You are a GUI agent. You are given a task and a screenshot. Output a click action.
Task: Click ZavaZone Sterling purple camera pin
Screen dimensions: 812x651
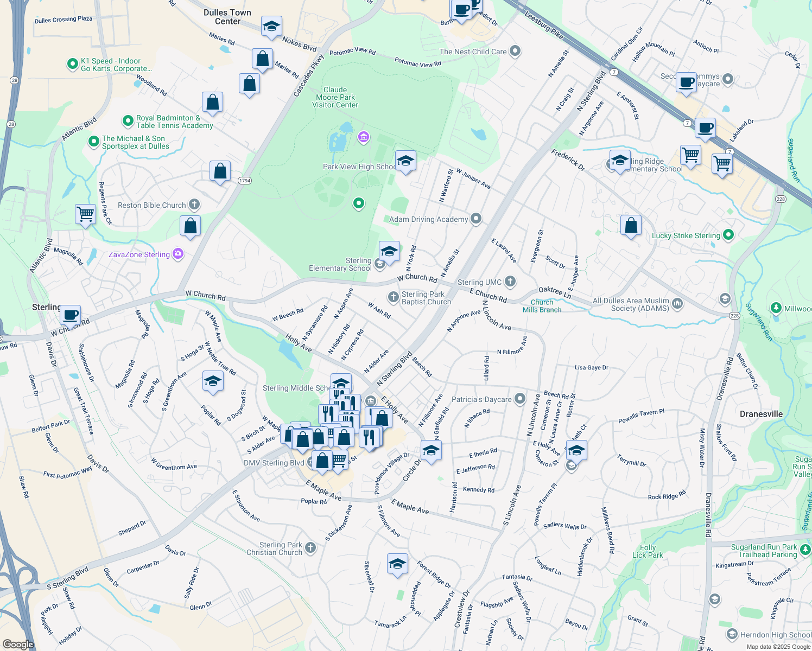178,254
